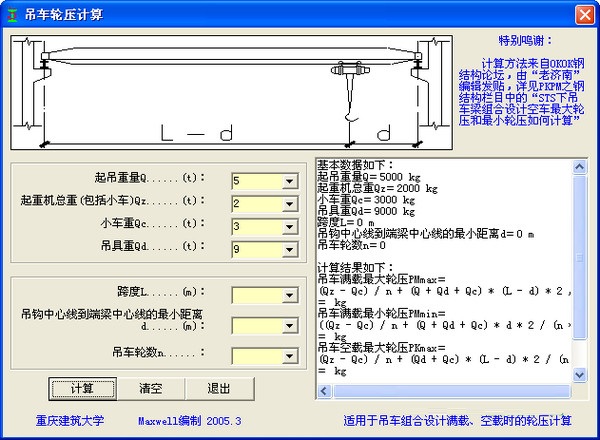The image size is (600, 440).
Task: Click the 退出 button
Action: tap(219, 389)
